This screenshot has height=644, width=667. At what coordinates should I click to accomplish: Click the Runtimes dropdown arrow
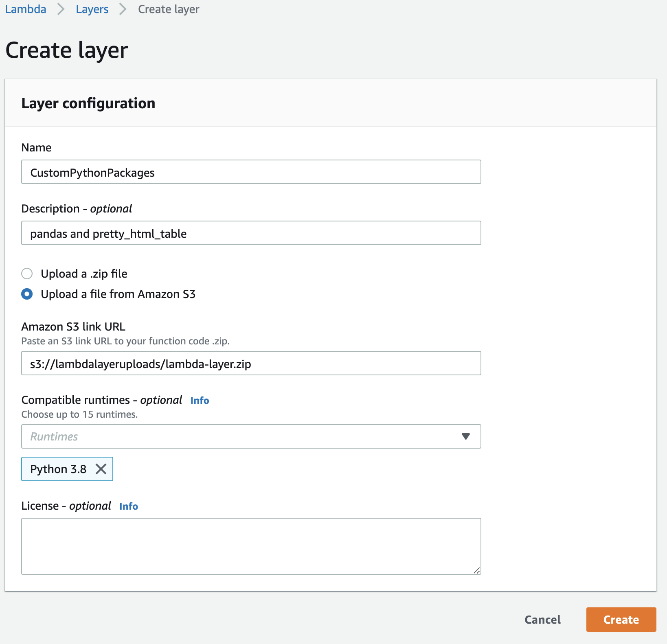466,436
